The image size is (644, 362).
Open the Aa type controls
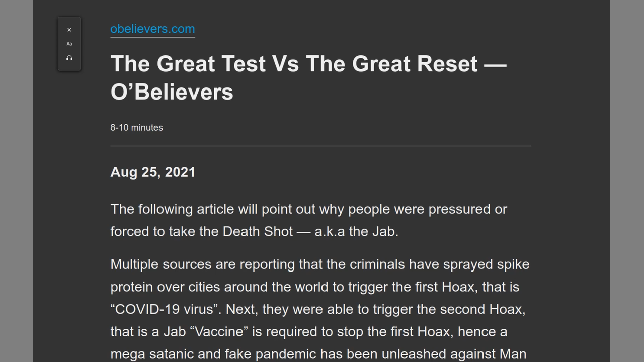pyautogui.click(x=69, y=44)
